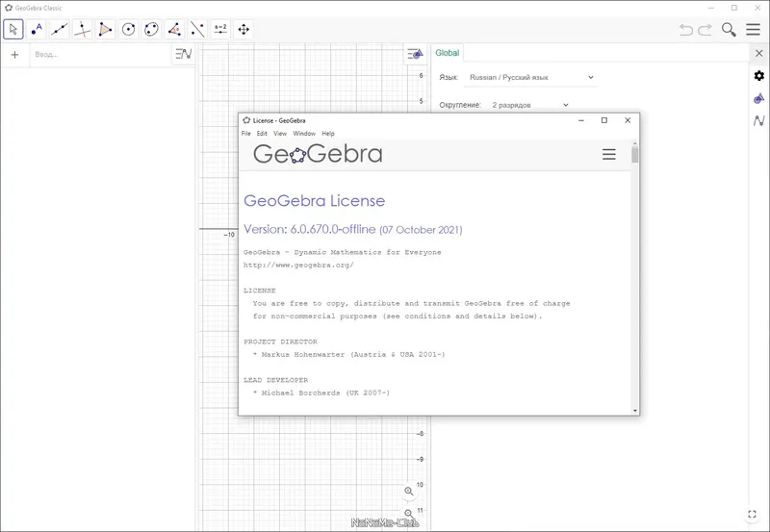
Task: Click the http://www.geogebra.org/ text
Action: point(298,265)
